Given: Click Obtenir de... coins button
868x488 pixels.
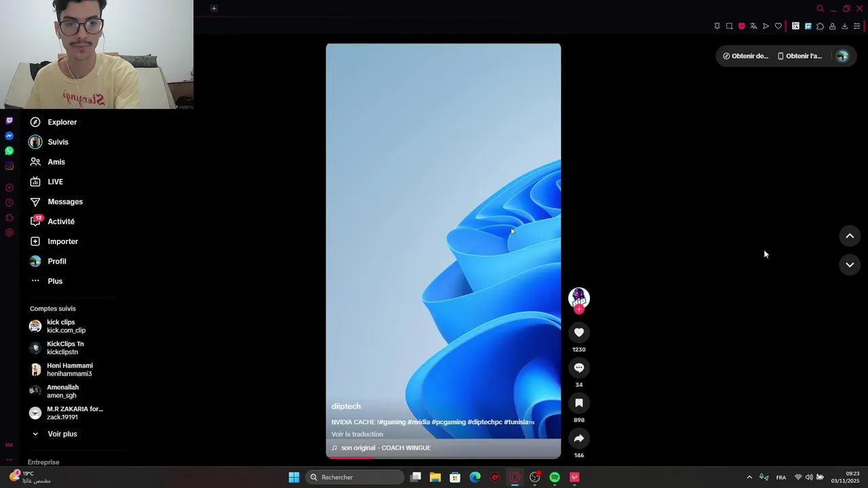Looking at the screenshot, I should [x=745, y=56].
